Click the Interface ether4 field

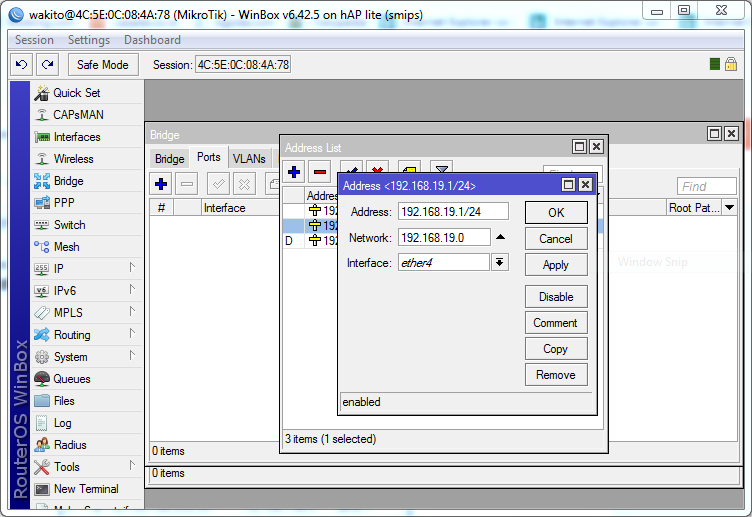click(444, 262)
